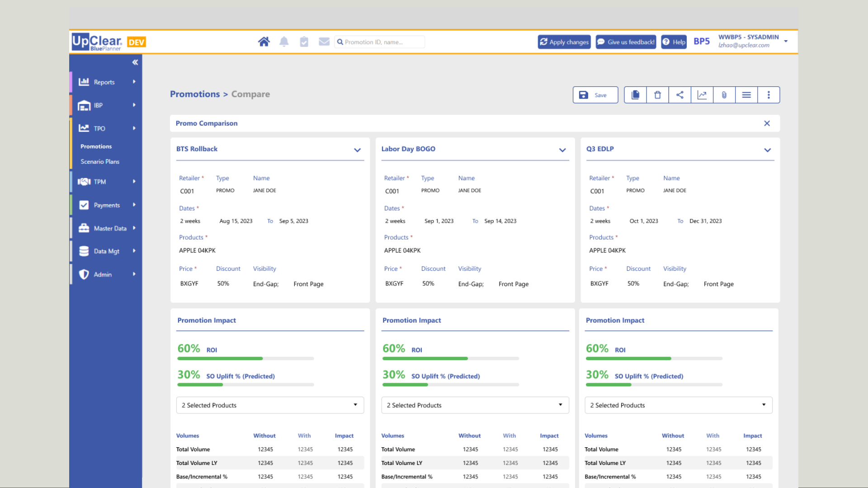The image size is (868, 488).
Task: Open TPO sidebar menu
Action: coord(106,128)
